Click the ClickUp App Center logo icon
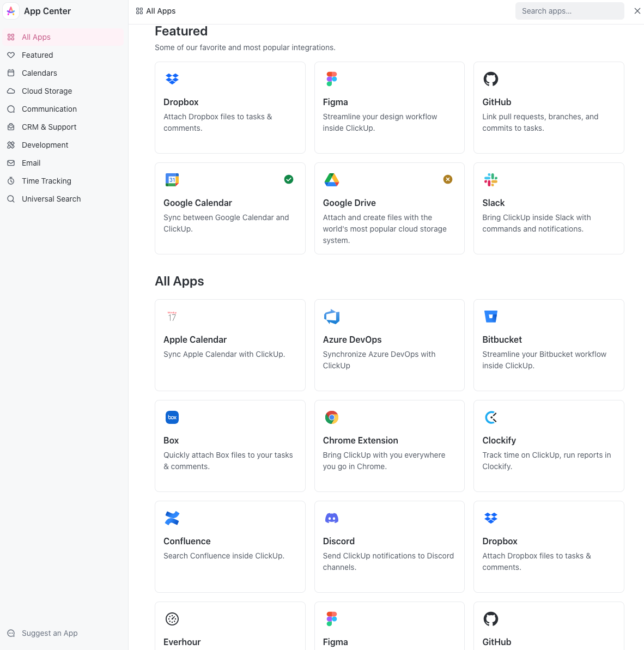 (11, 11)
